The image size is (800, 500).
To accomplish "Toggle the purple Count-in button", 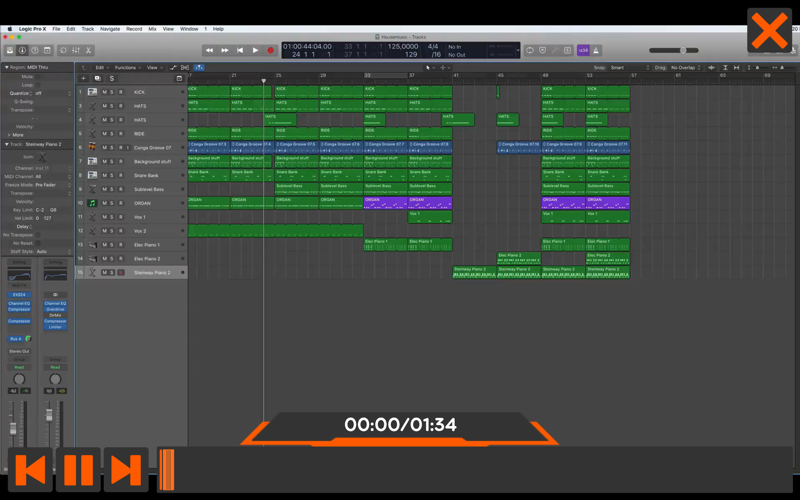I will click(583, 50).
